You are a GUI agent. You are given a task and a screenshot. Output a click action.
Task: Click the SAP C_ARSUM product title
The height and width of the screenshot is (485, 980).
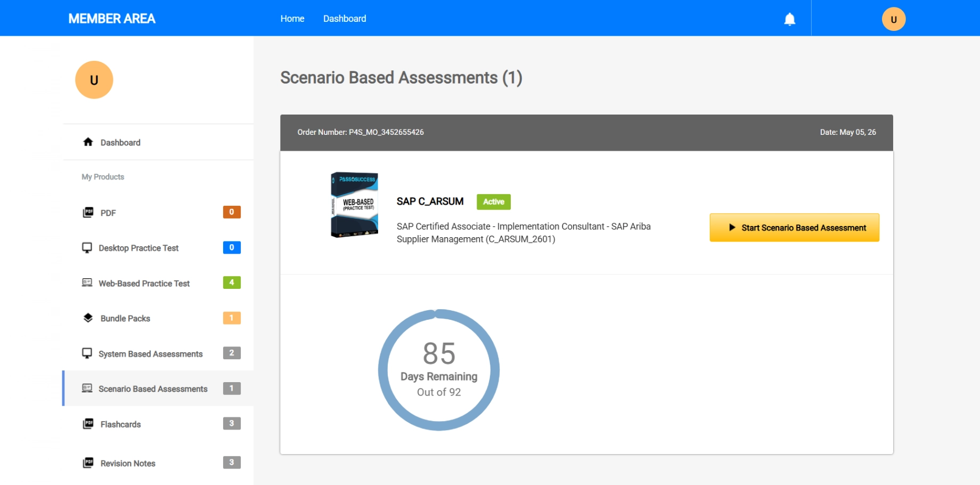point(430,201)
